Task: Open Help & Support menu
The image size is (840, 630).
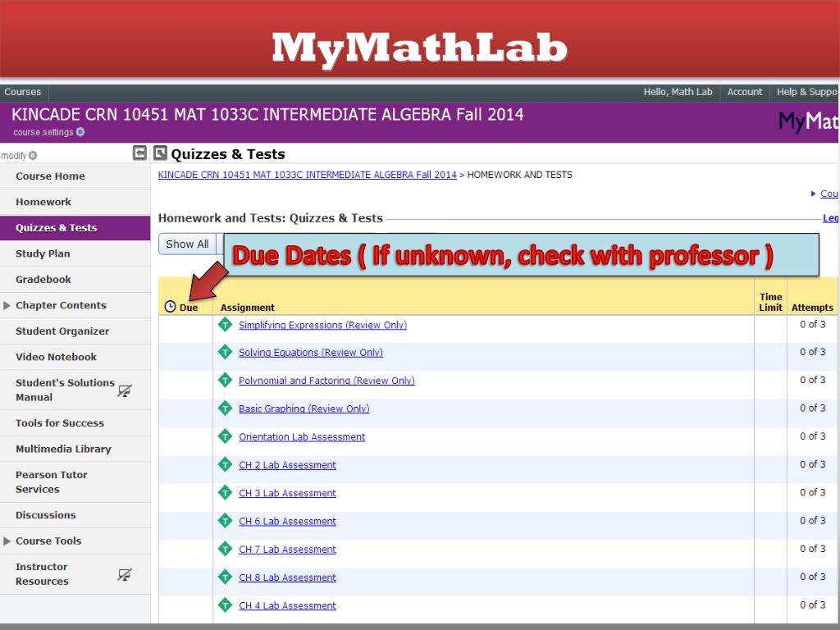Action: (807, 92)
